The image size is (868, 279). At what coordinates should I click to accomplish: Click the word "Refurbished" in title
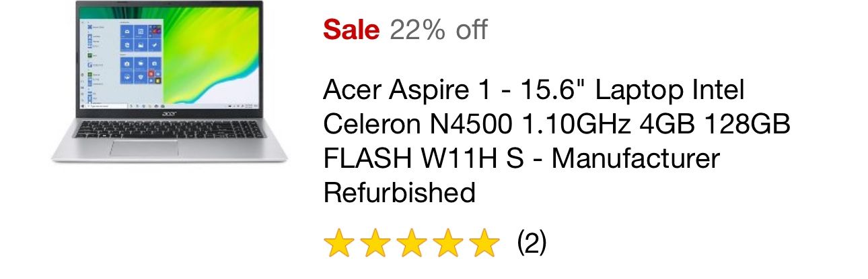tap(399, 194)
